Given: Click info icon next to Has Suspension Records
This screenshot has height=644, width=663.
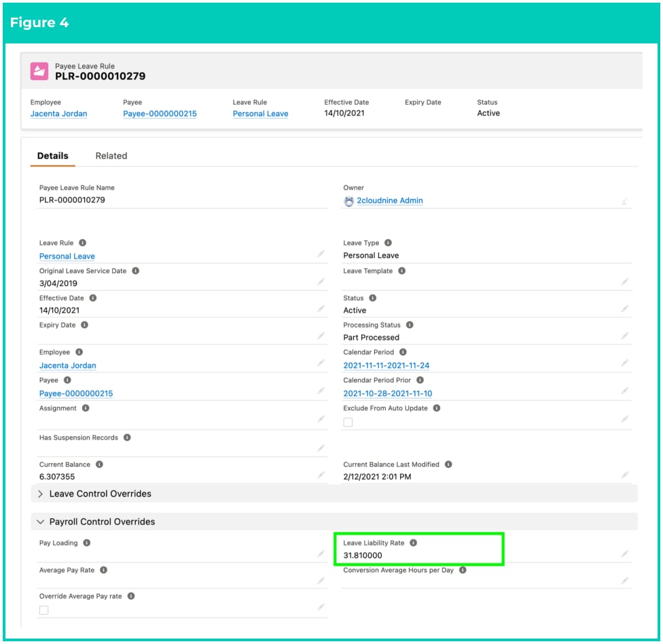Looking at the screenshot, I should pos(127,437).
